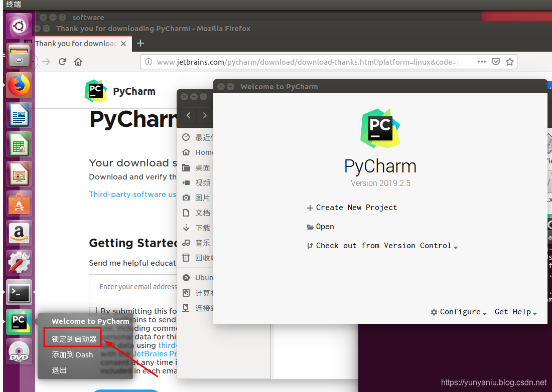Screen dimensions: 552x392
Task: Open Firefox page actions ellipsis
Action: (481, 62)
